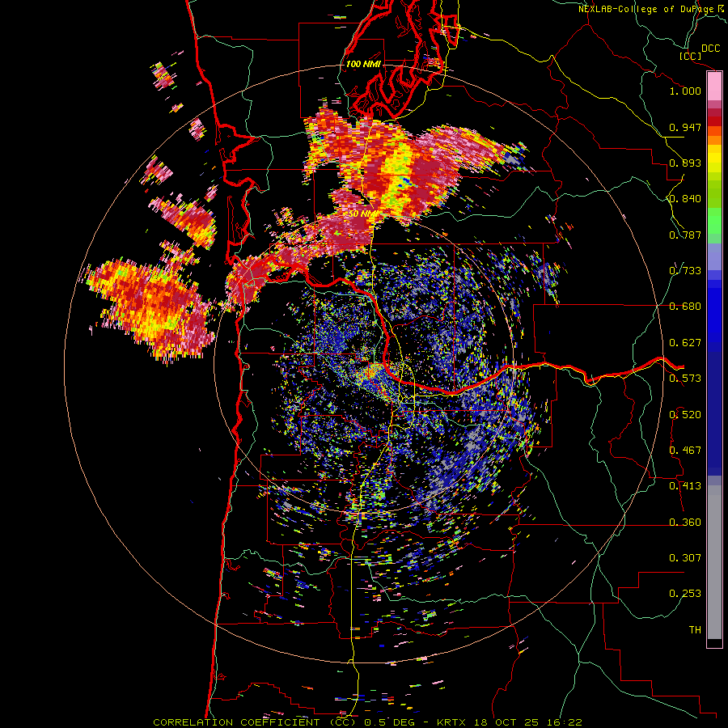Click the NEXLAB-College of DuPage title text
The height and width of the screenshot is (728, 728).
click(647, 9)
